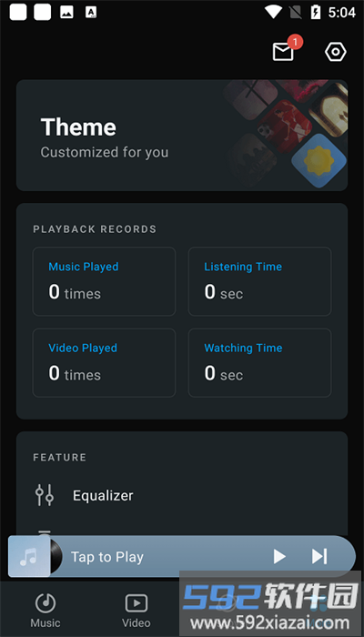Tap the music note album thumbnail
The height and width of the screenshot is (637, 364).
(29, 557)
